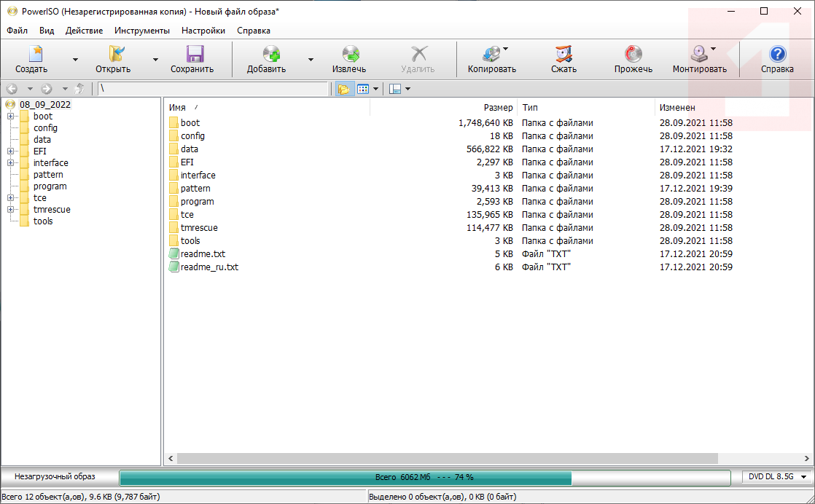Open the Создать dropdown arrow
This screenshot has height=504, width=815.
pos(75,60)
